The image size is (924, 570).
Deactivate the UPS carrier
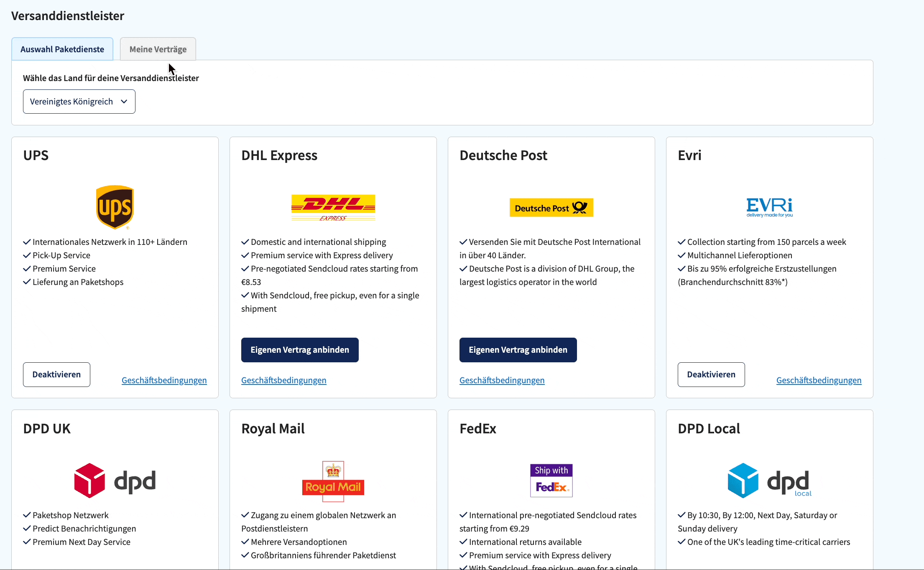coord(56,374)
